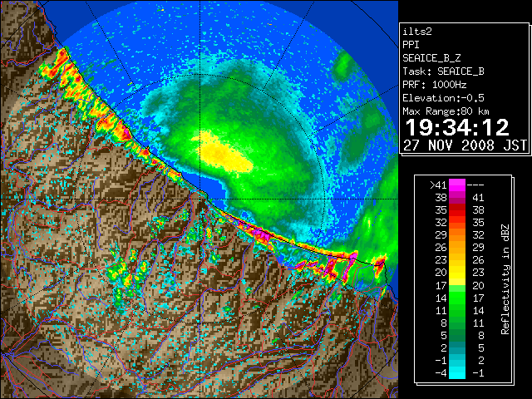Pick the bright green 14-17 dBZ swatch
532x399 pixels.
coord(457,298)
